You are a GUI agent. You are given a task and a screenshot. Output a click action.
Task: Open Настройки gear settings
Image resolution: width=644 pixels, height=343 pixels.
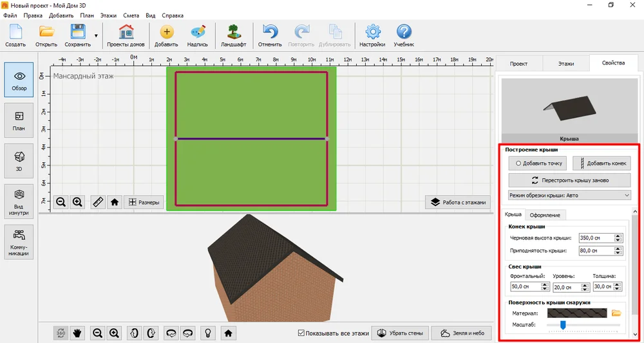[372, 35]
